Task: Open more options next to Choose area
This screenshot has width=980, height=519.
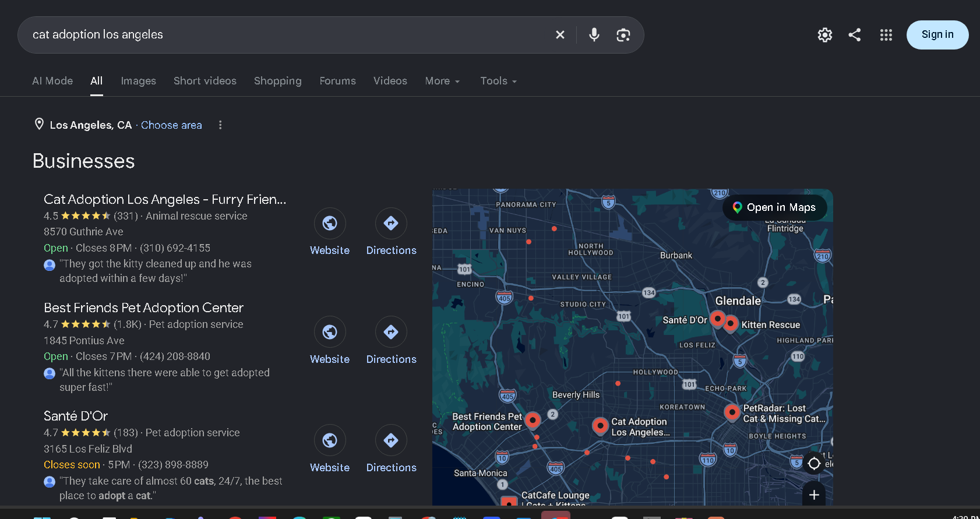Action: tap(220, 125)
